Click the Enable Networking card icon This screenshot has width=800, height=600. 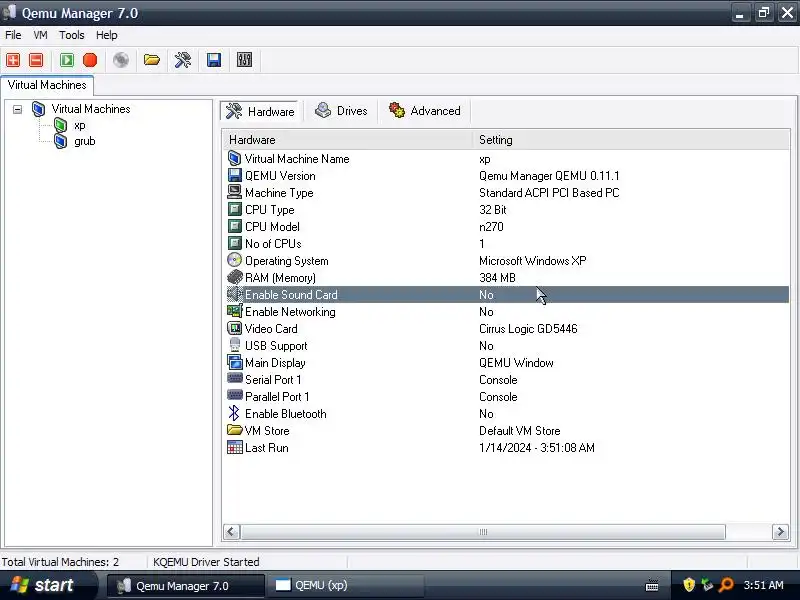pyautogui.click(x=235, y=311)
